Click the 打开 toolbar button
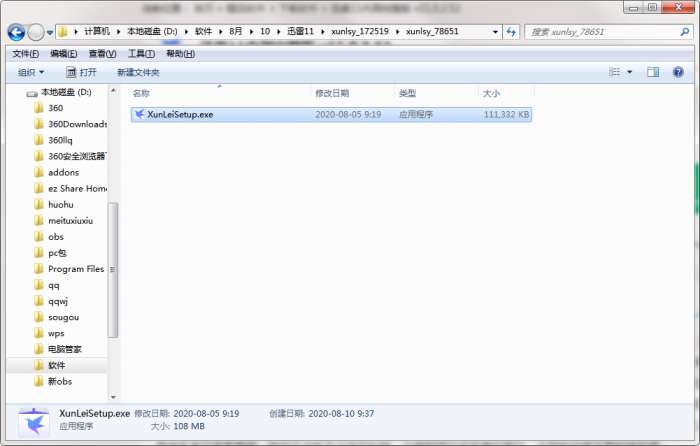 (81, 72)
